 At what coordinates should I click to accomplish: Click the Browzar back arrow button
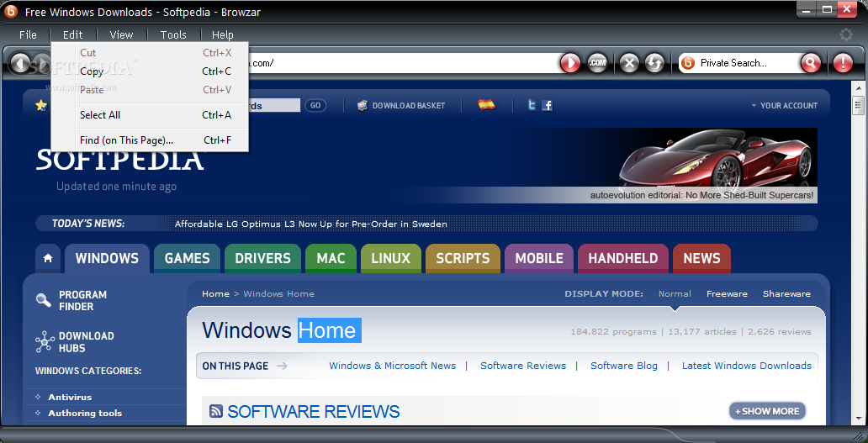tap(20, 64)
